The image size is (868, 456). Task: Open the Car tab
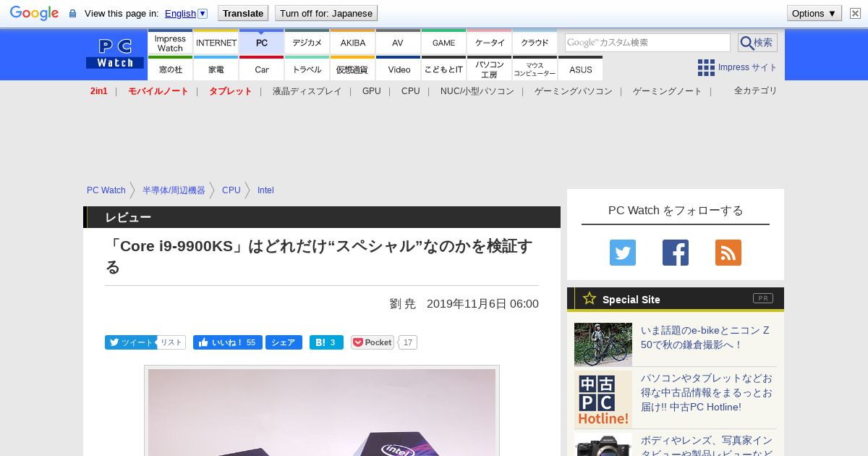point(262,69)
